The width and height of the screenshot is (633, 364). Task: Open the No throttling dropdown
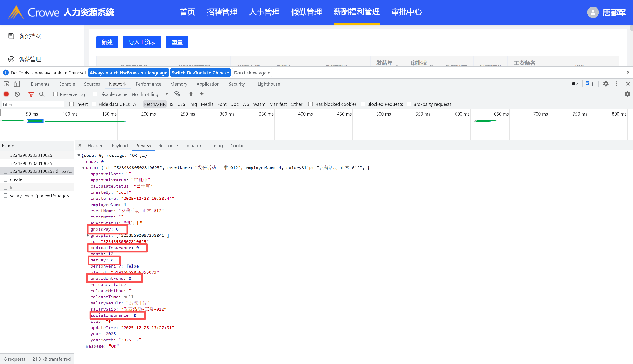(x=150, y=94)
